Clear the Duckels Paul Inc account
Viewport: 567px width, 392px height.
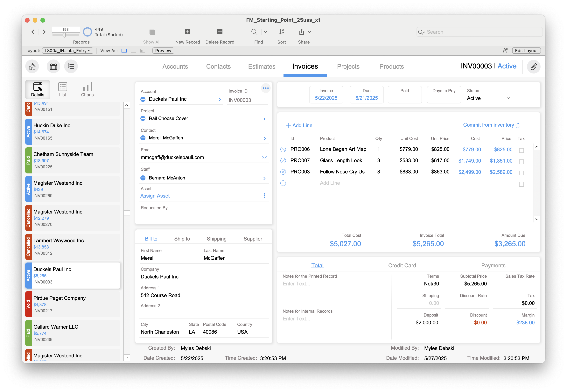pos(143,99)
